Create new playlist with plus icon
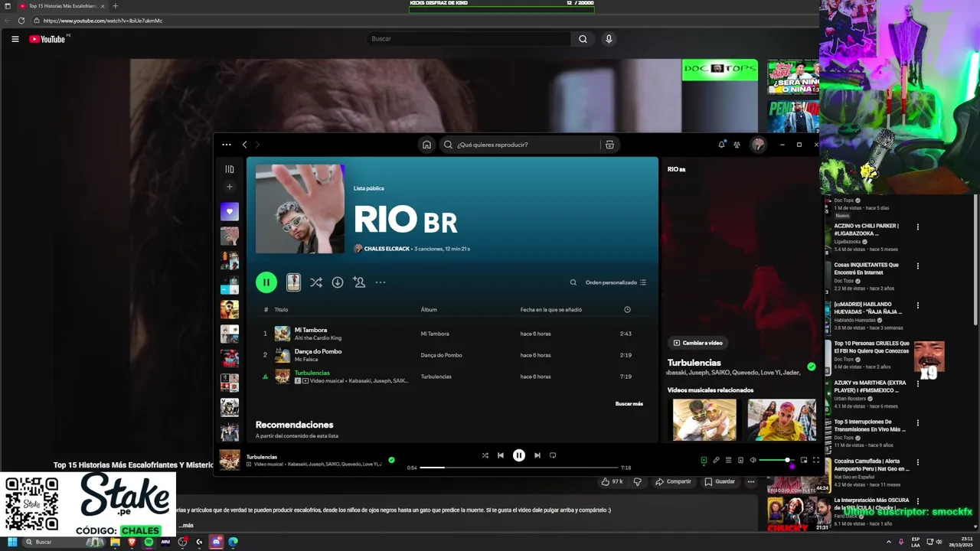 230,187
